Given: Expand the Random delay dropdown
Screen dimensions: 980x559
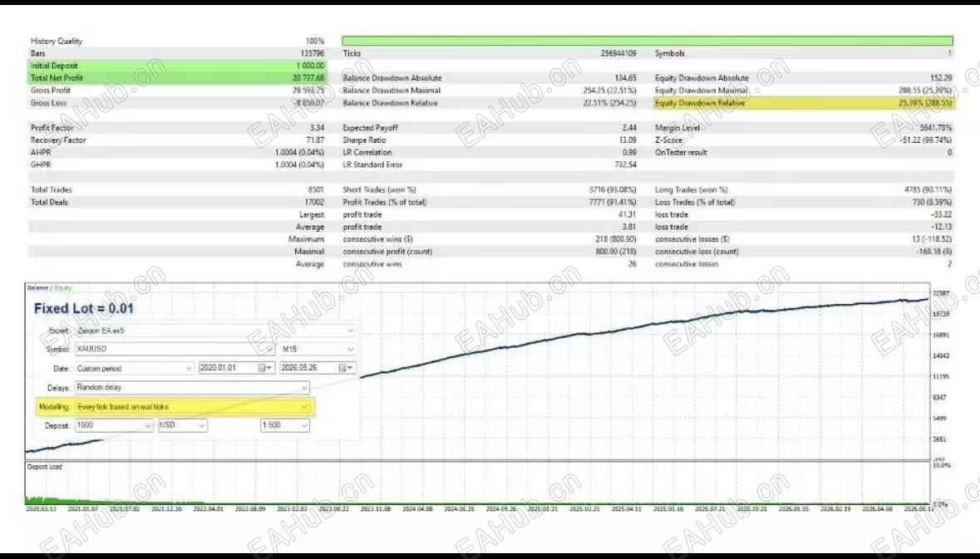Looking at the screenshot, I should [x=304, y=388].
